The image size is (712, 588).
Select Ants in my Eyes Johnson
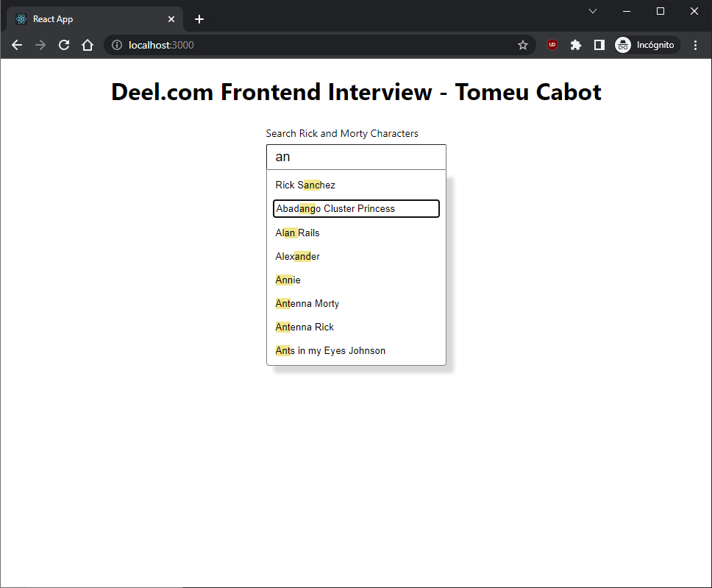tap(356, 351)
